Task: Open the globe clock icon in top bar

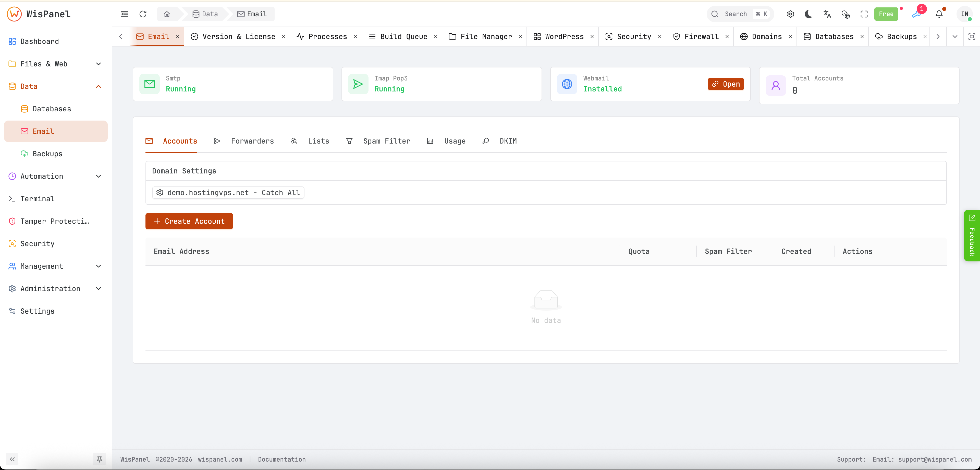Action: 845,14
